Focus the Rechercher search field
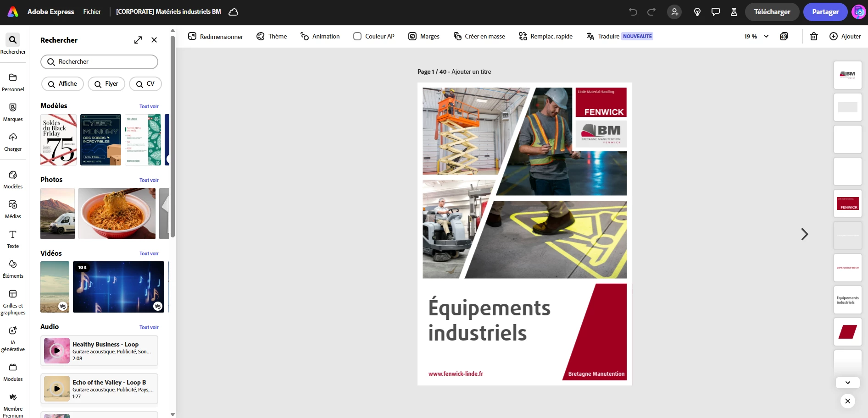This screenshot has height=418, width=868. (99, 62)
